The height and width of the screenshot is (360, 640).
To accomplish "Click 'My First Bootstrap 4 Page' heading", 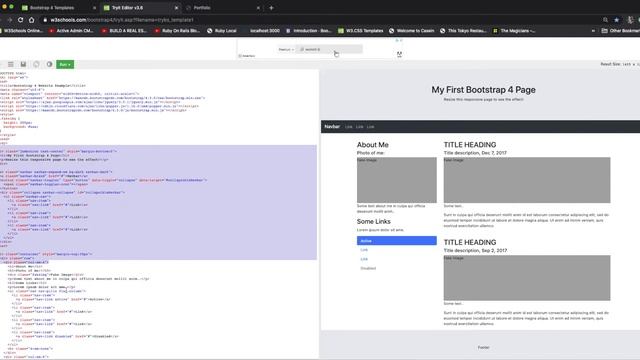I will click(x=483, y=90).
